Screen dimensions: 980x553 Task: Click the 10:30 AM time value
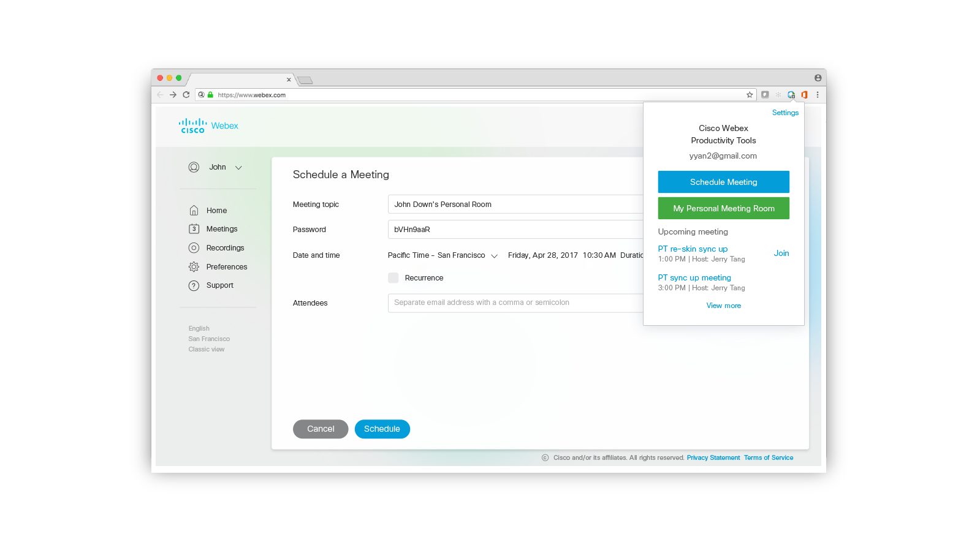coord(599,255)
